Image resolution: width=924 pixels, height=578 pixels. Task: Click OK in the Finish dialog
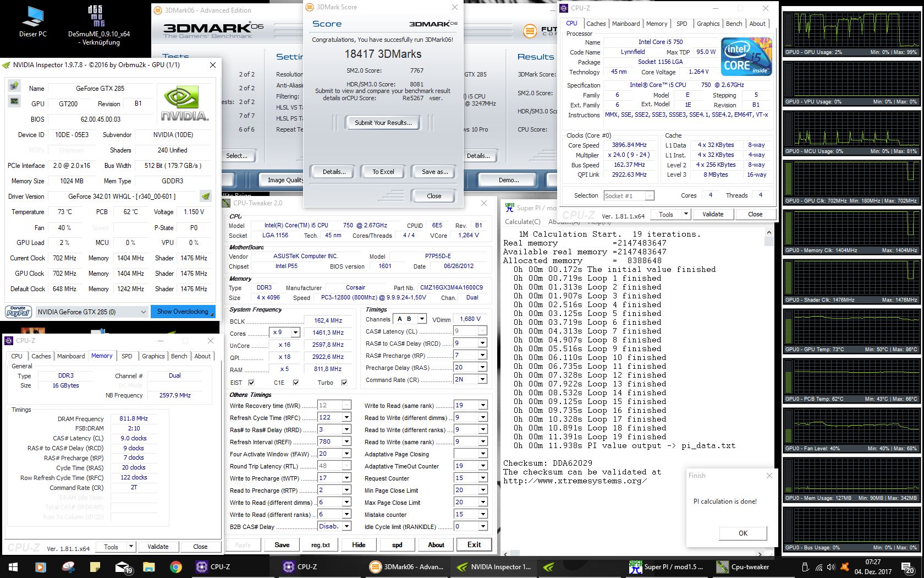click(743, 533)
